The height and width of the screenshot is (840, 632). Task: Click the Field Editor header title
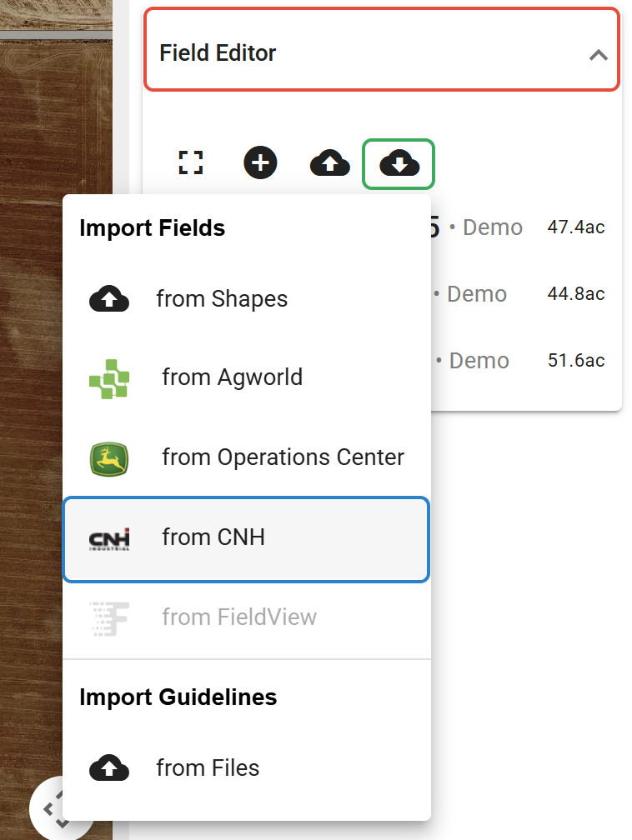coord(218,53)
